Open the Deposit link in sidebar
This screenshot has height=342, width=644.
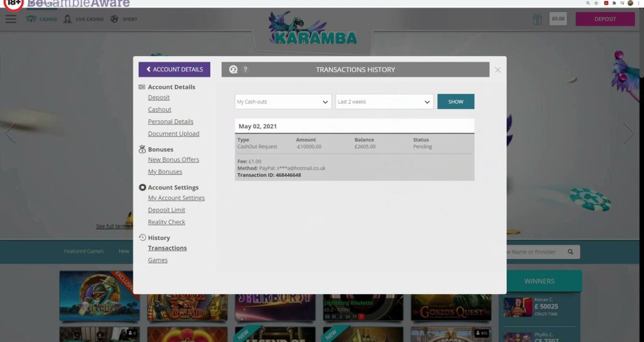(x=159, y=97)
